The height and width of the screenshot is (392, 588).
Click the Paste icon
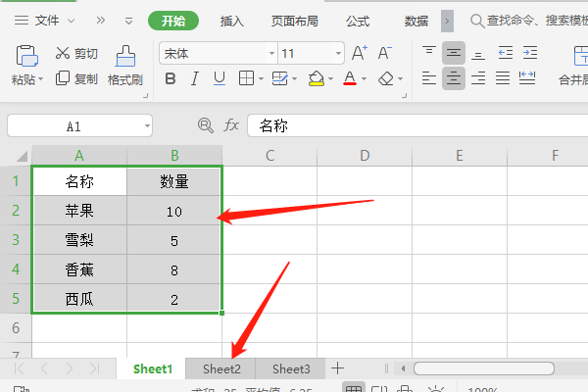pyautogui.click(x=26, y=56)
